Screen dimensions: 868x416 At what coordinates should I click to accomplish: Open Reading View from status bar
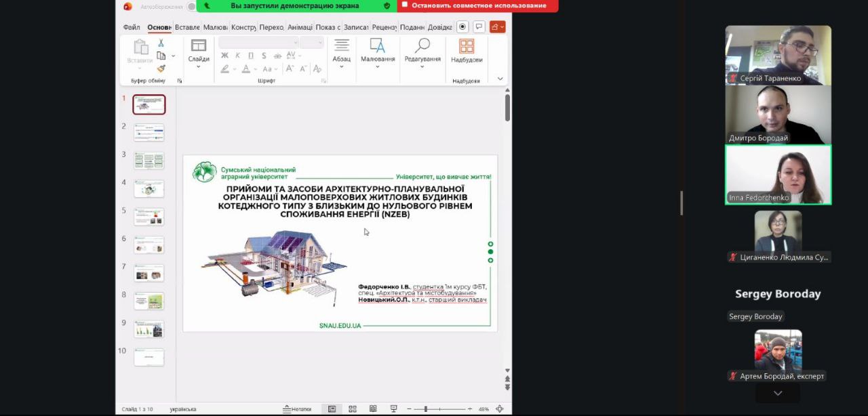tap(373, 409)
